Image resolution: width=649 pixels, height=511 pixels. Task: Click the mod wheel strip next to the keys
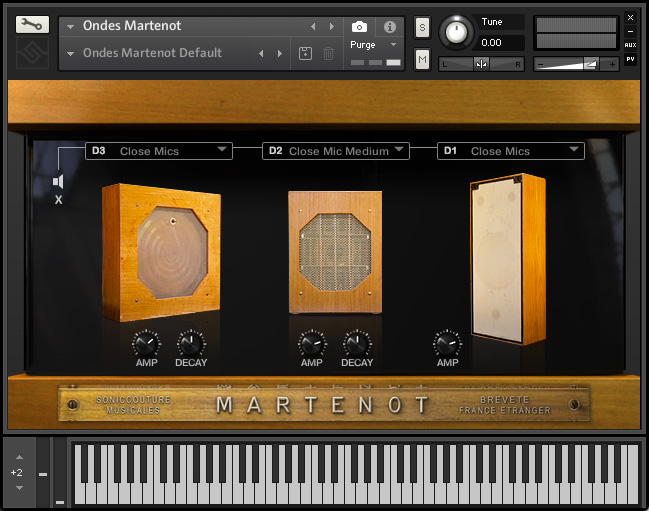pos(60,473)
